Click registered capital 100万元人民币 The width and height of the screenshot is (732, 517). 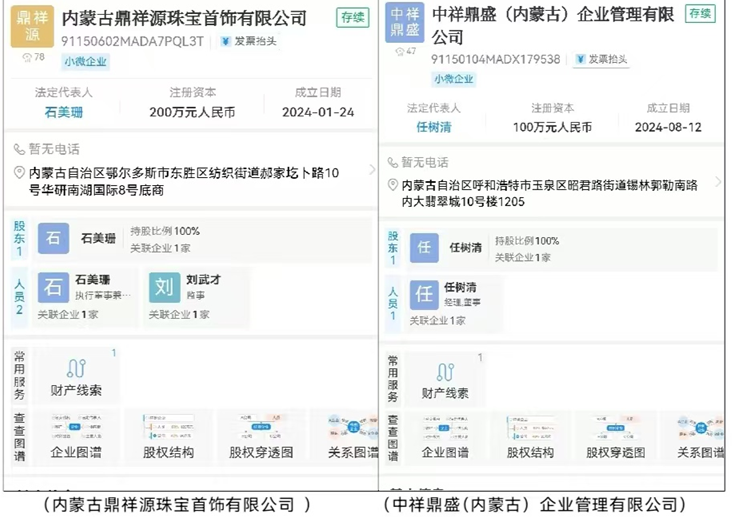tap(552, 127)
